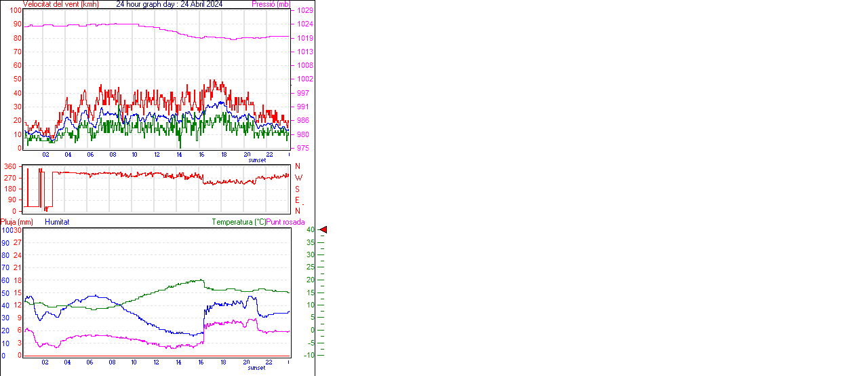Click the 360 value on wind direction axis
The height and width of the screenshot is (376, 868).
(10, 166)
